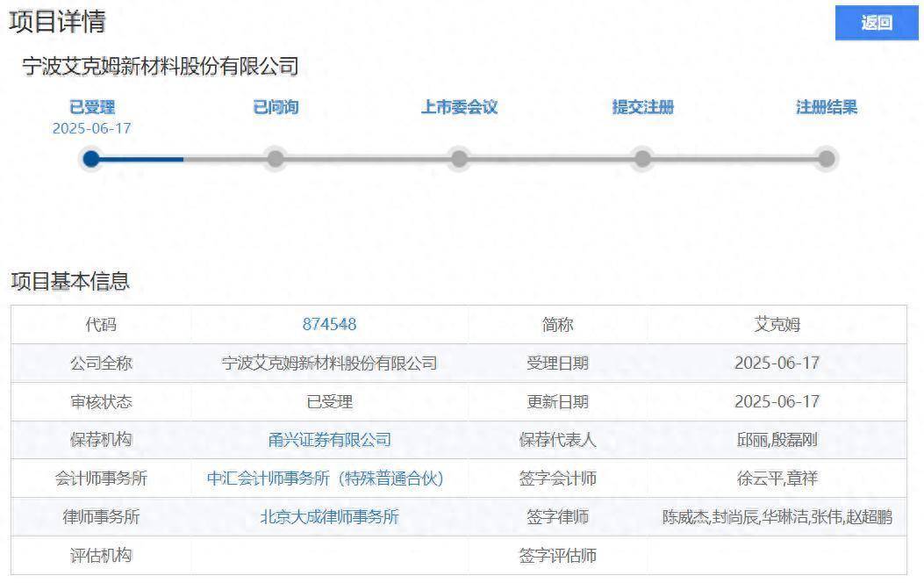The height and width of the screenshot is (583, 924).
Task: Click the 会计师事务所 label cell
Action: 101,478
